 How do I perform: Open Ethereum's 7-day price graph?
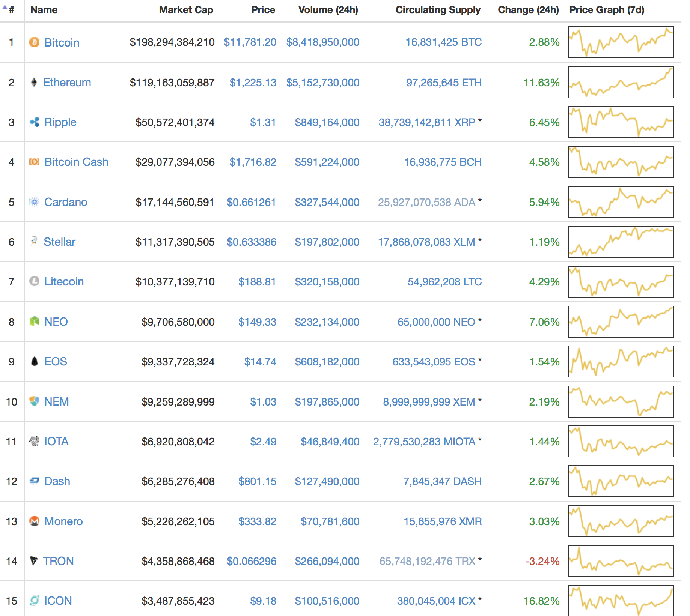tap(621, 82)
